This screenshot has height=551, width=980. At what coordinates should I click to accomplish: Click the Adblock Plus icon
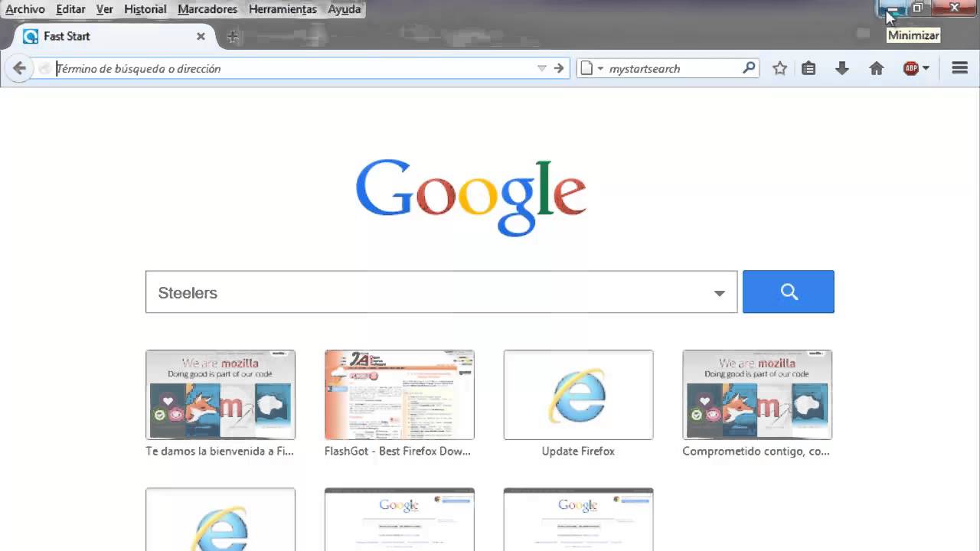pos(910,68)
